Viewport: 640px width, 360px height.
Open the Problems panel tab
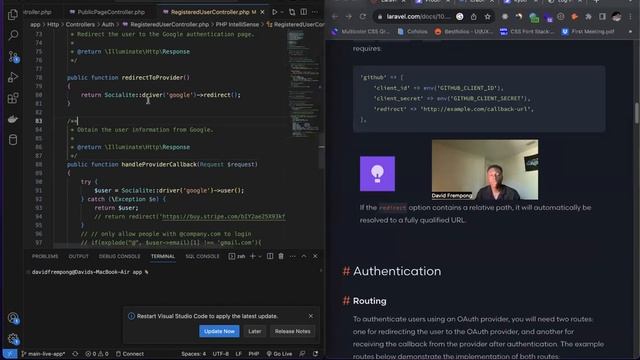[x=45, y=256]
